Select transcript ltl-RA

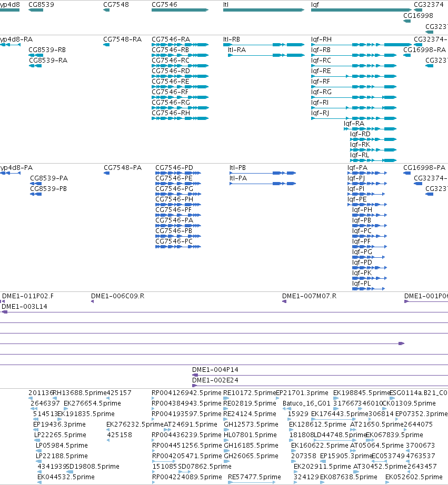(237, 50)
